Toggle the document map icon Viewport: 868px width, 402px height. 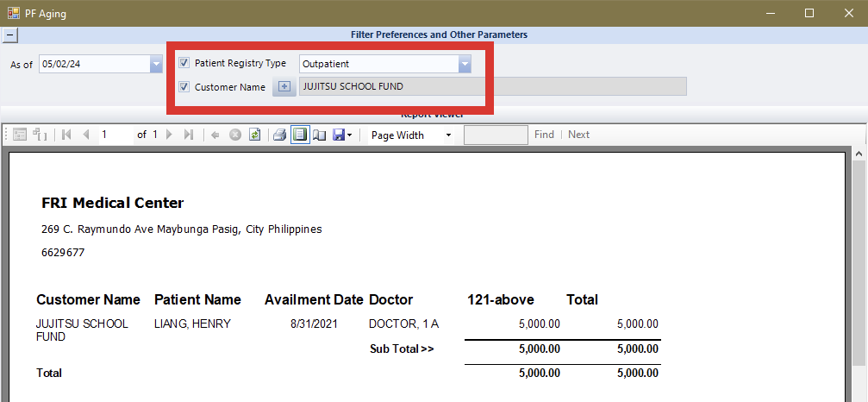coord(20,135)
